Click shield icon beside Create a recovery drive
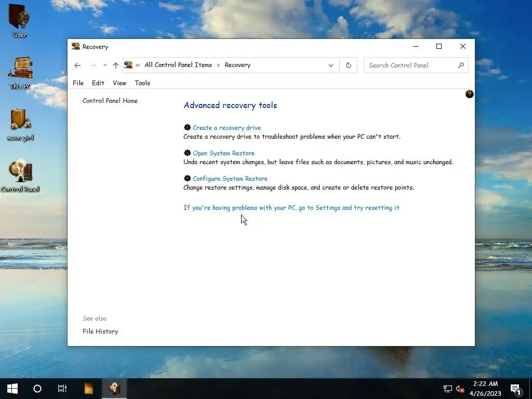This screenshot has height=399, width=532. tap(187, 127)
